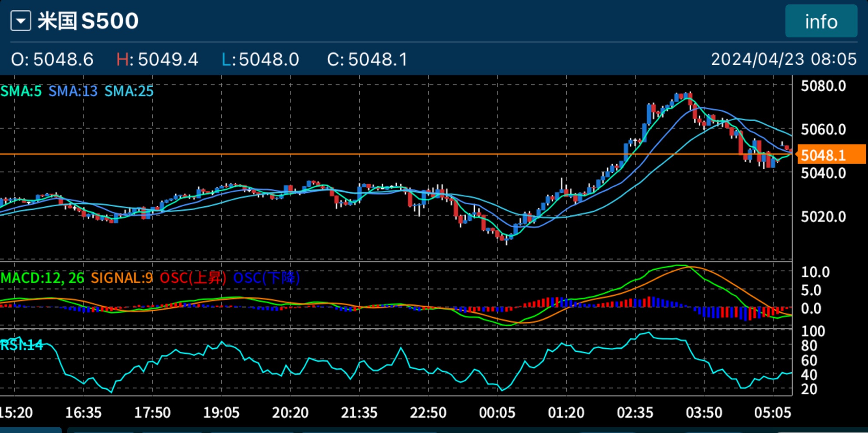Click the orange 5048.1 current price tag

point(831,155)
